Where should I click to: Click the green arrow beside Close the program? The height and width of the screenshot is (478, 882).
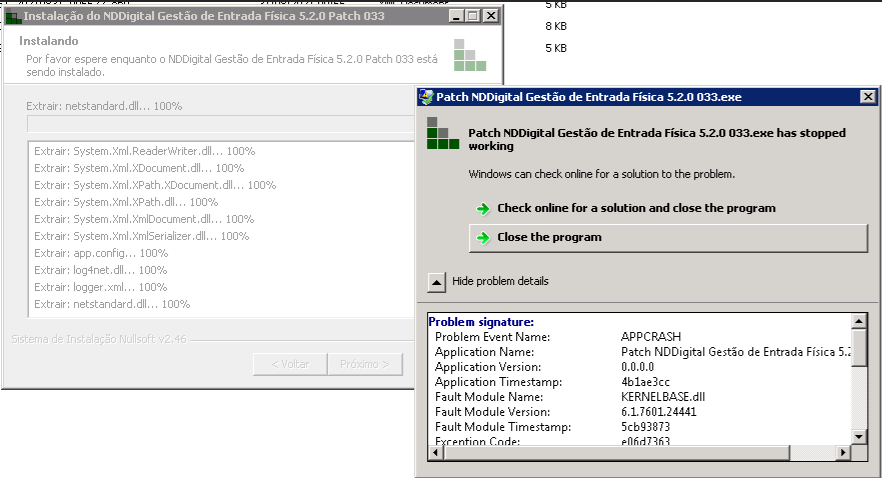pos(483,238)
